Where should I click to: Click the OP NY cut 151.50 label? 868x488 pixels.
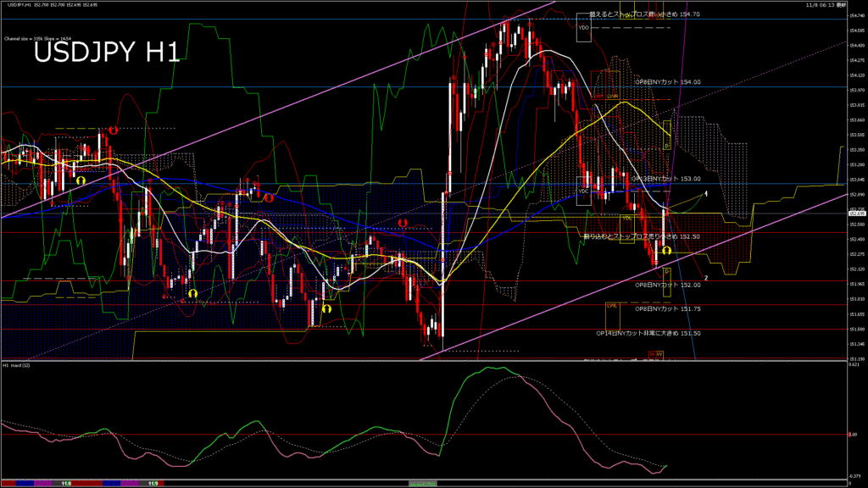click(648, 333)
